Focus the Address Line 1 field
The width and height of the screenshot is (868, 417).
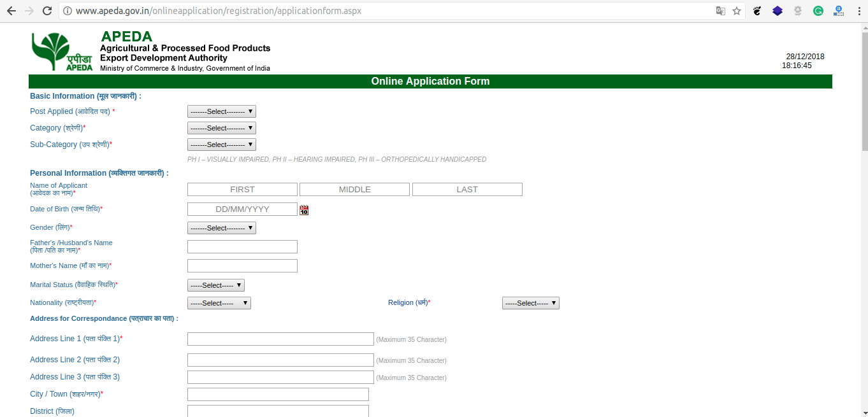pos(280,339)
